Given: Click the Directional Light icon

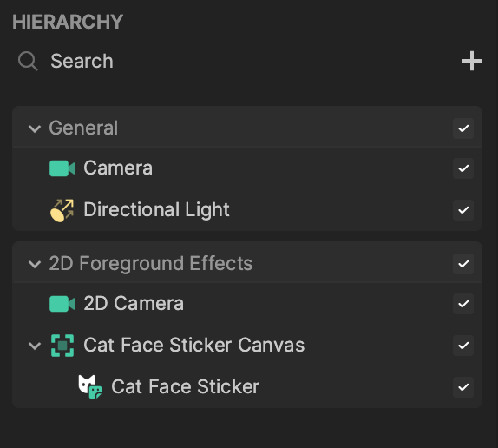Looking at the screenshot, I should (x=62, y=210).
